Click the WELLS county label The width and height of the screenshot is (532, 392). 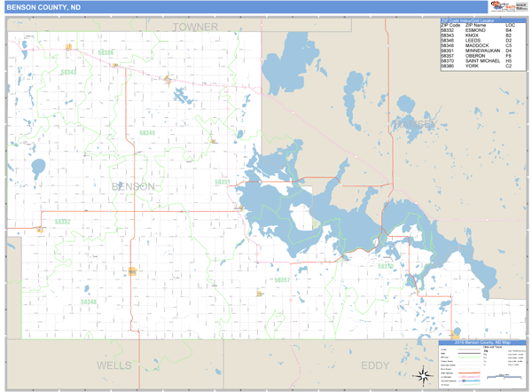click(113, 365)
